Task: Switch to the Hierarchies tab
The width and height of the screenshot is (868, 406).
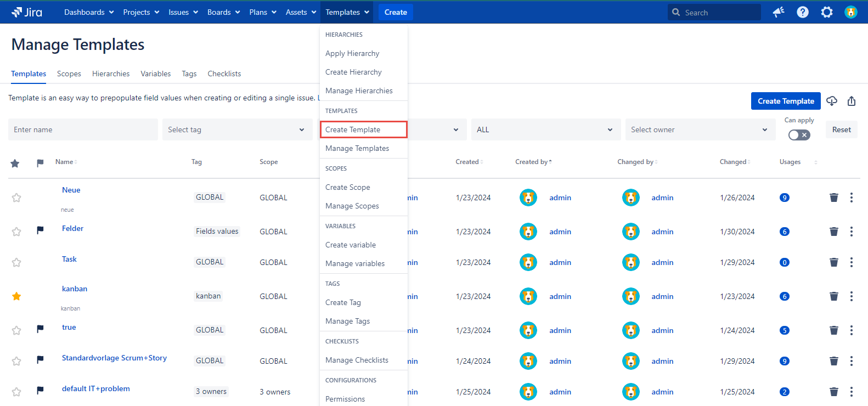Action: [x=111, y=74]
